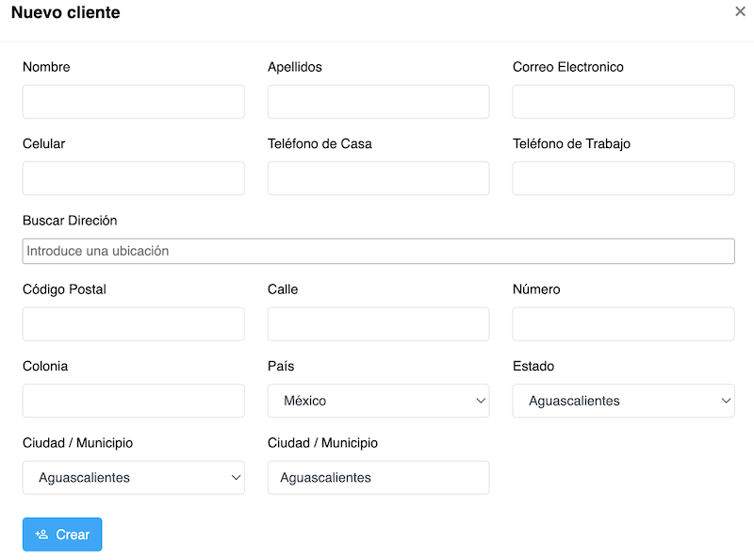Close the Nuevo cliente dialog
The image size is (754, 560).
pyautogui.click(x=740, y=11)
